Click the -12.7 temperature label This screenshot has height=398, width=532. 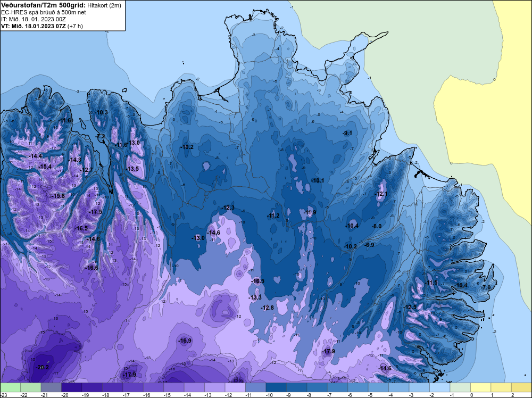[x=86, y=170]
